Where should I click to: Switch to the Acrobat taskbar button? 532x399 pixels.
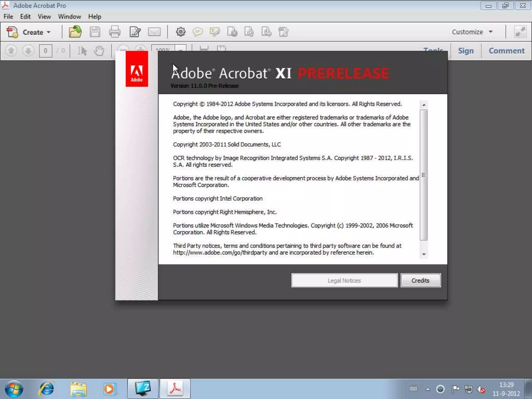click(175, 389)
